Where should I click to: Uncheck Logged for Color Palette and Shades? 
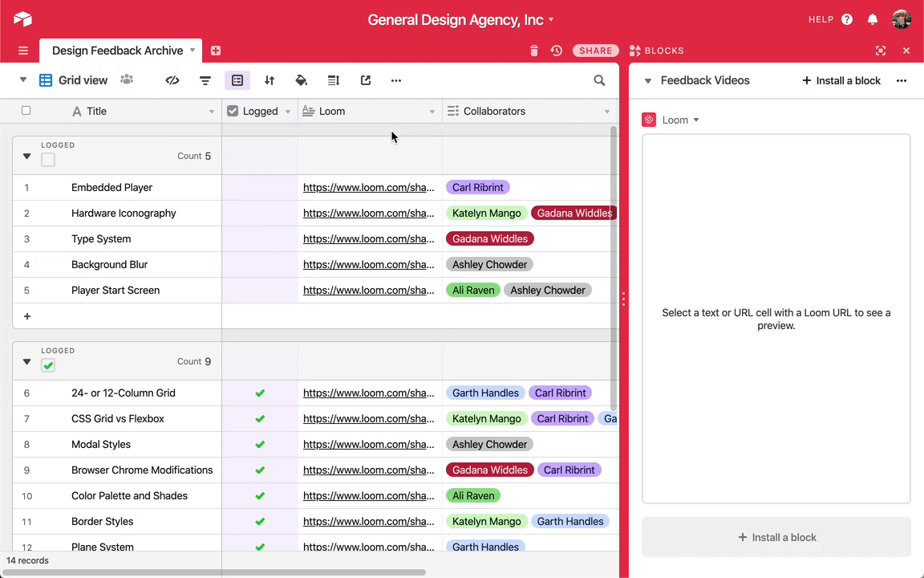click(x=260, y=496)
